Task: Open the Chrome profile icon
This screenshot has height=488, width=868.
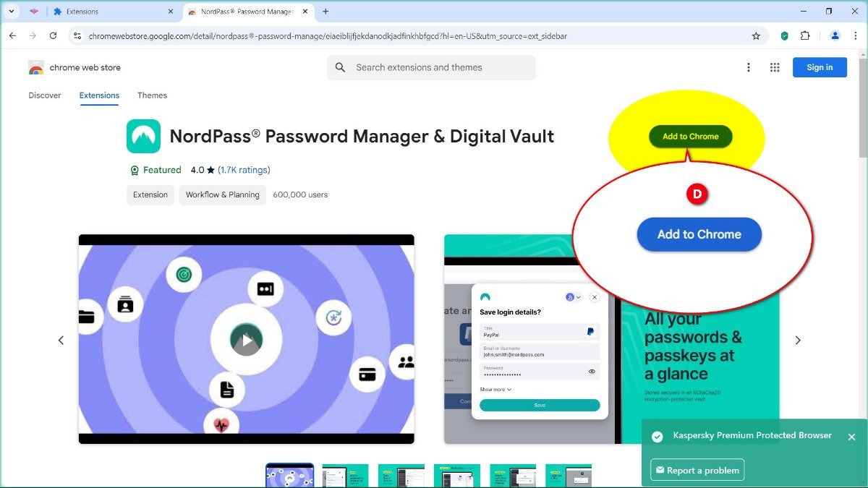Action: tap(835, 35)
